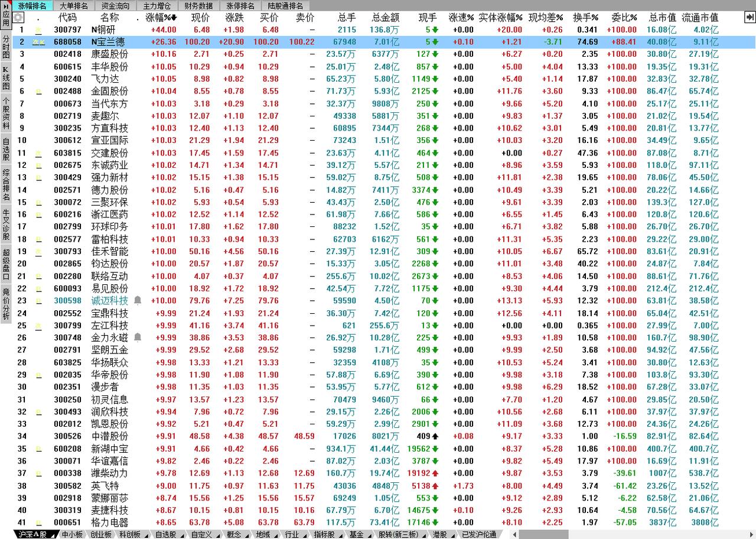Switch to the 财务数据 tab

pos(198,6)
